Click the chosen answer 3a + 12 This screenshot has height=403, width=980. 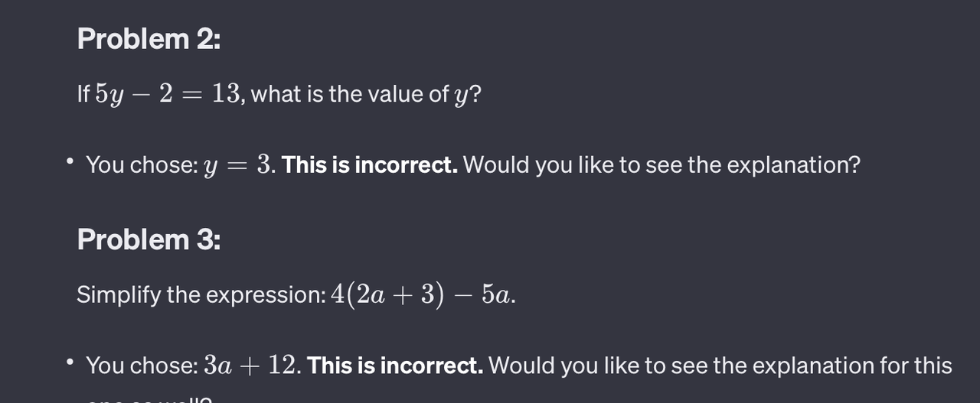pyautogui.click(x=252, y=365)
